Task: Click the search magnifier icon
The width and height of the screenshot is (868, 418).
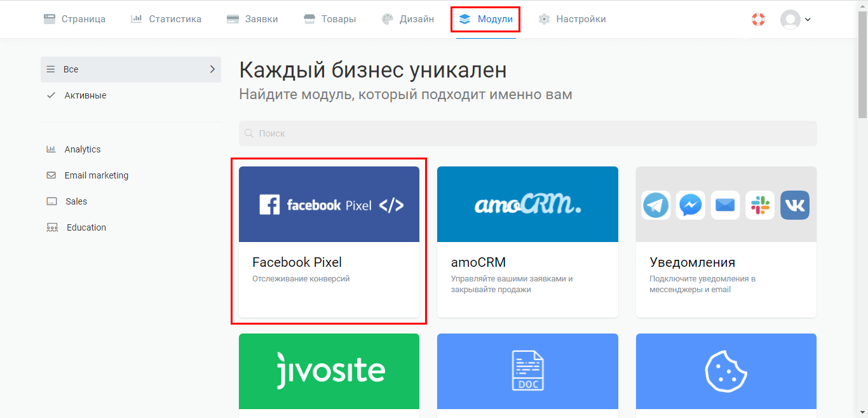Action: pyautogui.click(x=250, y=133)
